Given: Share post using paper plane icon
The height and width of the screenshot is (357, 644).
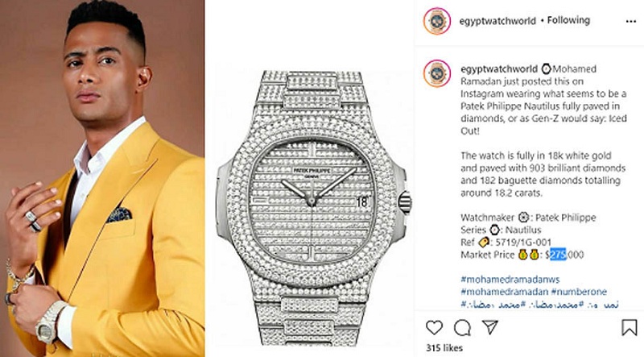Looking at the screenshot, I should pyautogui.click(x=490, y=327).
